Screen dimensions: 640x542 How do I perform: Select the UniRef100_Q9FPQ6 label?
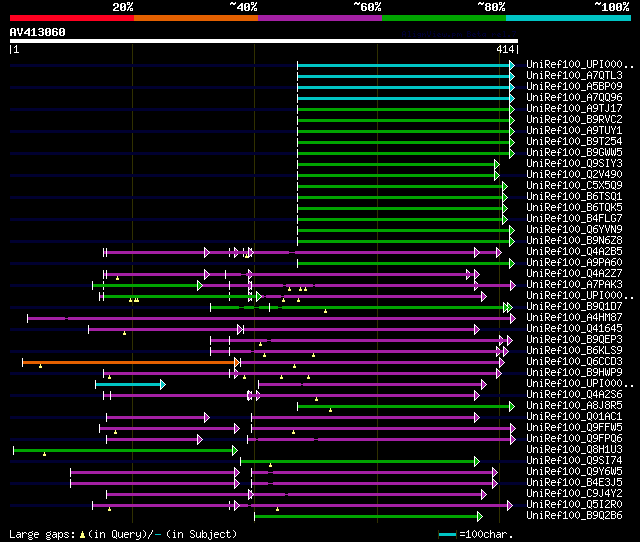(574, 439)
